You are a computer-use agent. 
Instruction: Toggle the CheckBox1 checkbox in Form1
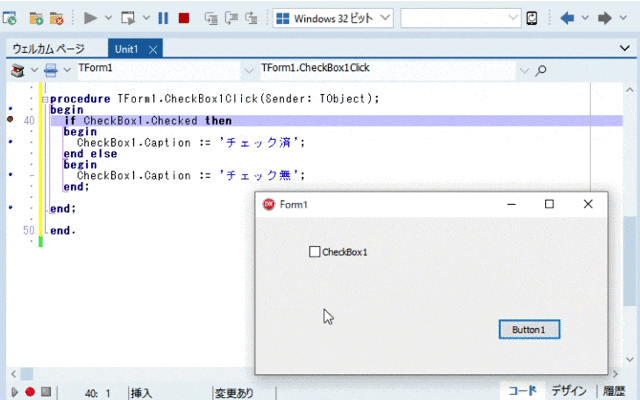(315, 251)
